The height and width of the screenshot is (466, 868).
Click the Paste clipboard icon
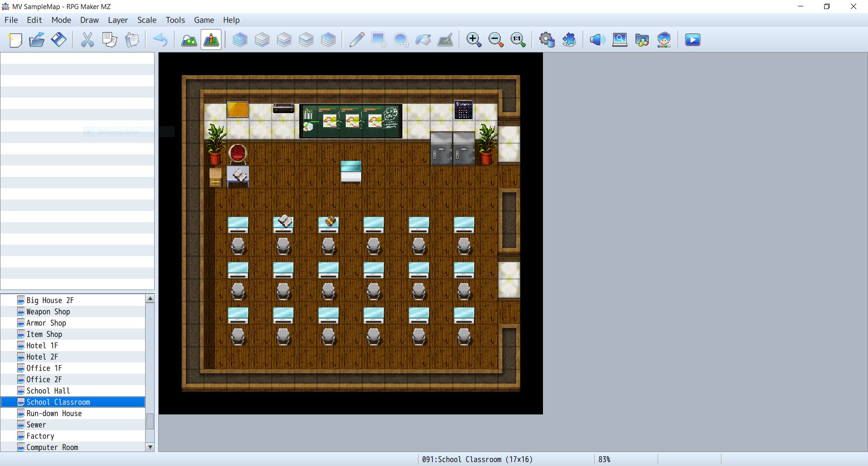tap(132, 40)
